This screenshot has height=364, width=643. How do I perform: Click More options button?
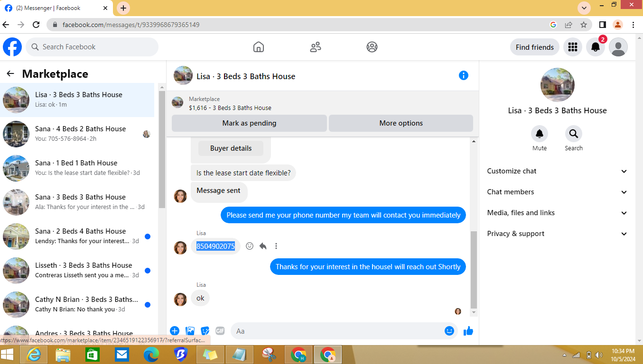pyautogui.click(x=401, y=123)
